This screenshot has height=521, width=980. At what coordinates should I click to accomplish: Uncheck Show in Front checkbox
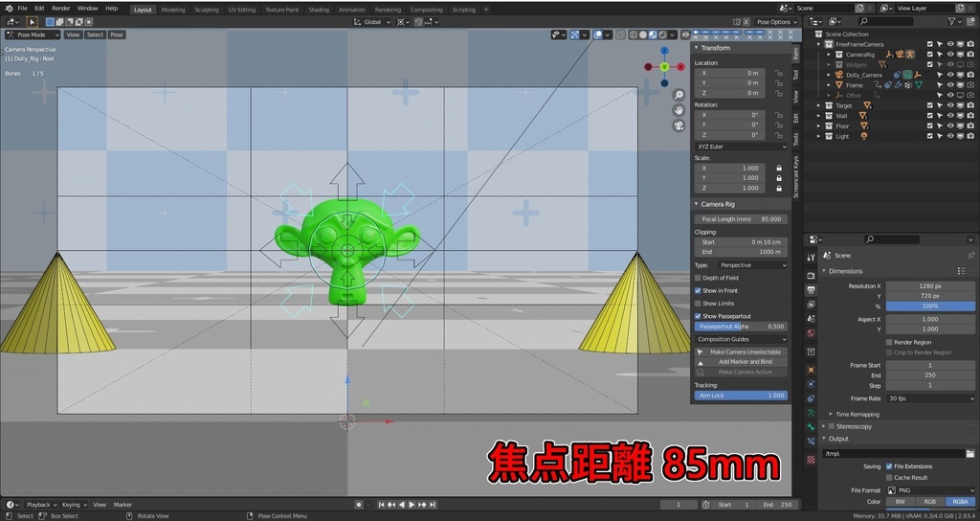(698, 291)
